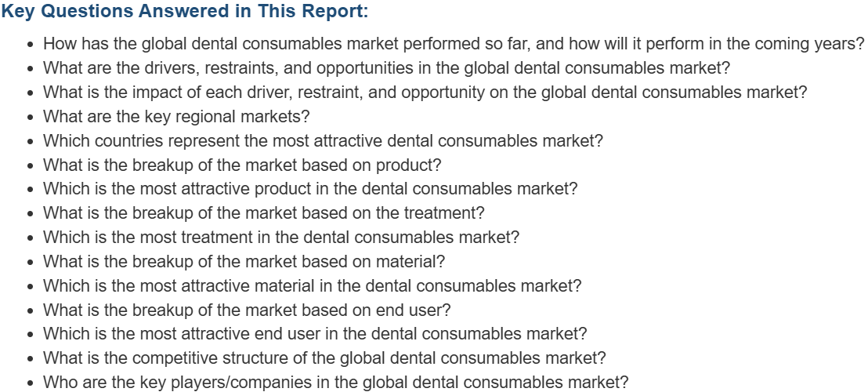Click the bullet beside the market performance question
Viewport: 868px width, 392px height.
pos(30,45)
